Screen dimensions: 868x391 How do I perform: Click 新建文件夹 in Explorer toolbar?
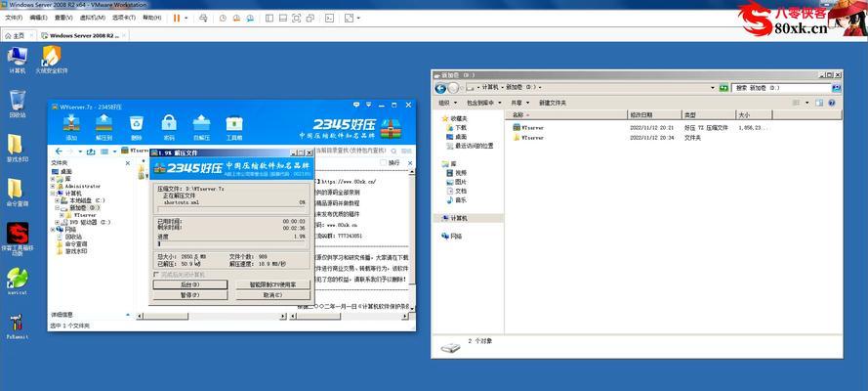pyautogui.click(x=553, y=103)
